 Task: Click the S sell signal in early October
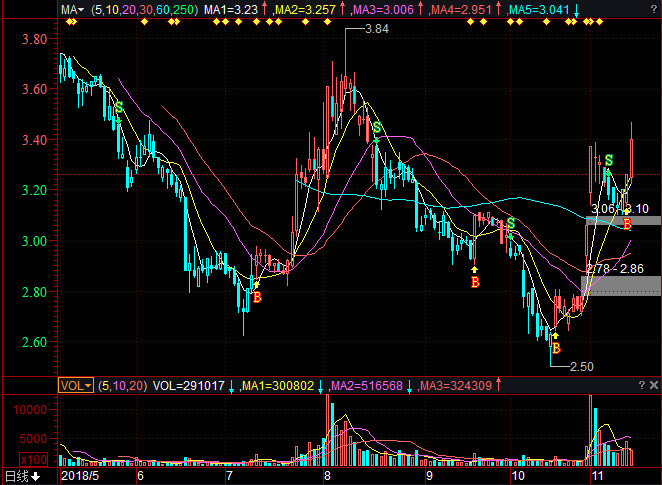tap(511, 223)
